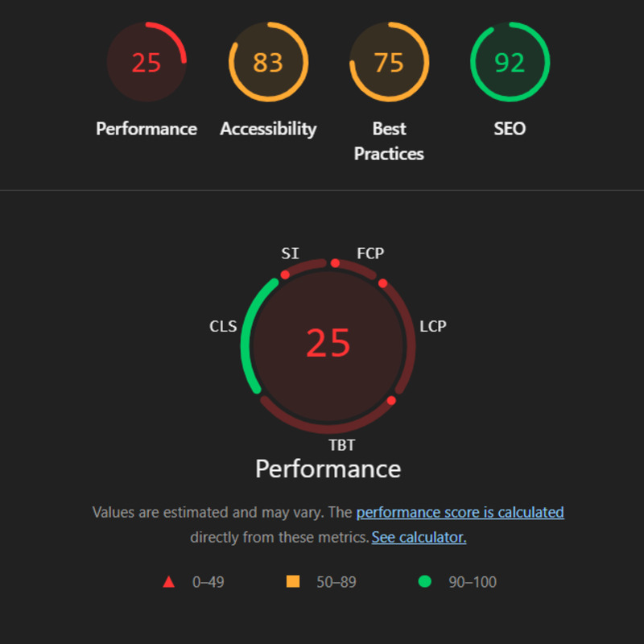Screen dimensions: 644x644
Task: Click the red FCP metric dot
Action: [x=335, y=262]
